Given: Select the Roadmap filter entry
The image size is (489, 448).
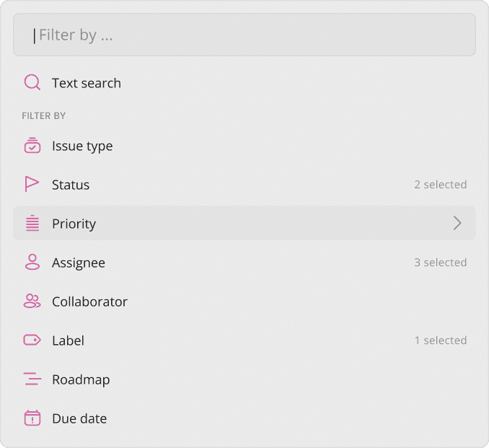Looking at the screenshot, I should point(244,379).
